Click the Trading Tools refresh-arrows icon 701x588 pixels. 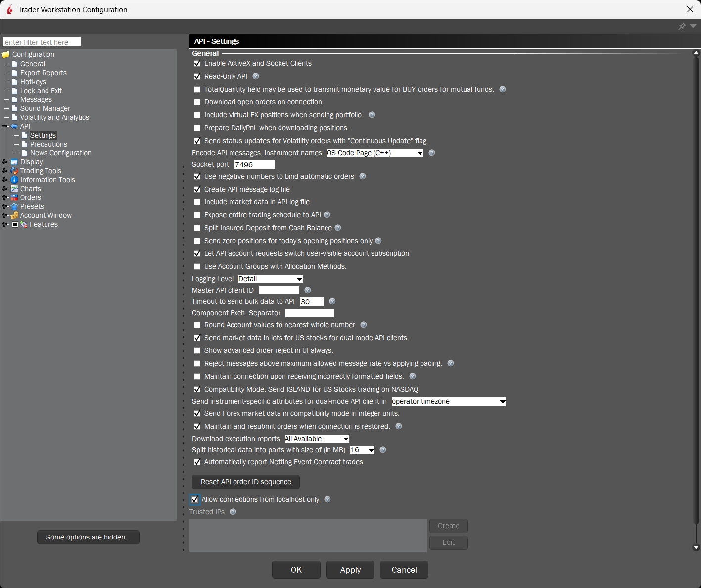(14, 171)
